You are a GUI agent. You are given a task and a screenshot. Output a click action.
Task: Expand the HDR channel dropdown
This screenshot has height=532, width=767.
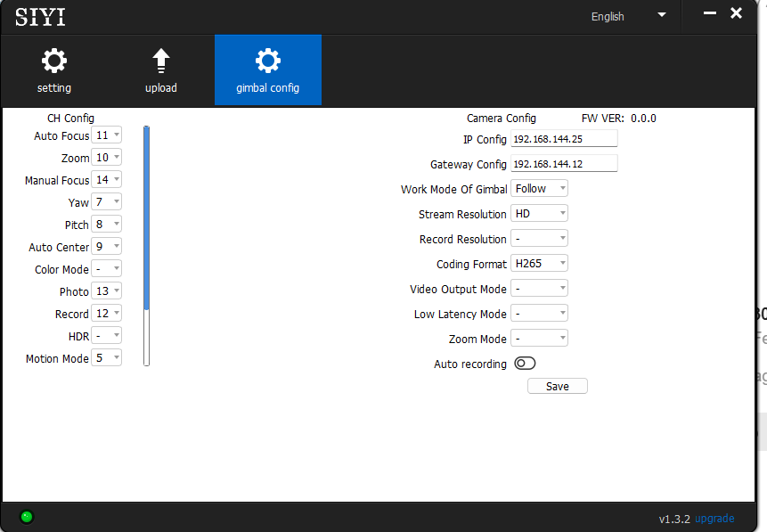106,335
